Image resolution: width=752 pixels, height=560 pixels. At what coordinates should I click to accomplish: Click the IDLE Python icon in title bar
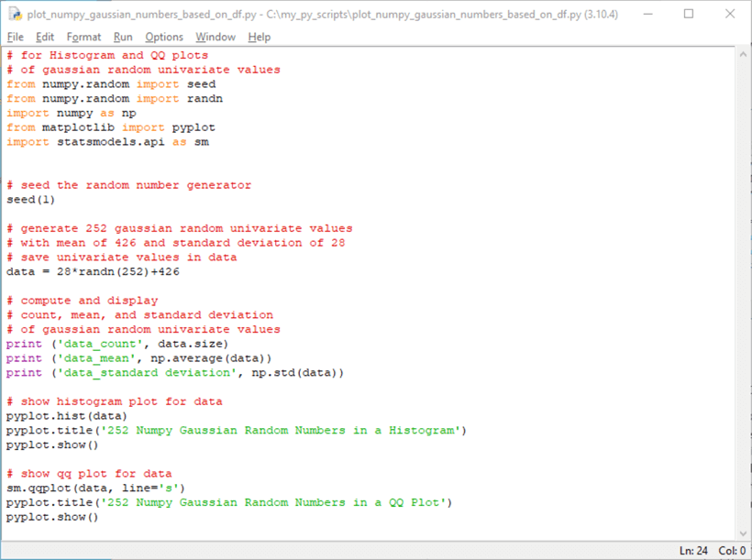[x=15, y=14]
